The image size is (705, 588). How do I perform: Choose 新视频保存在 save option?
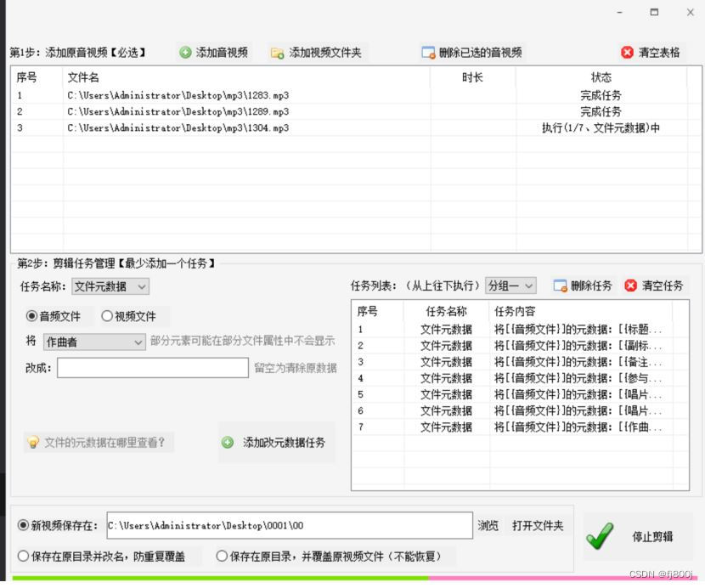(23, 525)
